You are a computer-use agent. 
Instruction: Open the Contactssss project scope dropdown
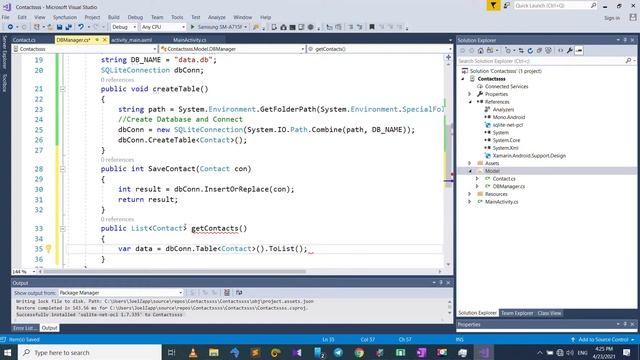coord(84,49)
